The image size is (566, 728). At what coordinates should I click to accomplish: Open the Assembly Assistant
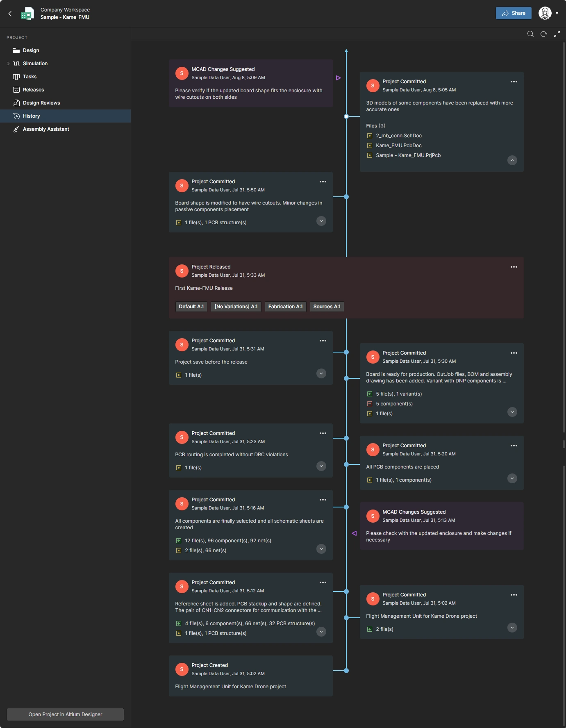click(x=46, y=129)
